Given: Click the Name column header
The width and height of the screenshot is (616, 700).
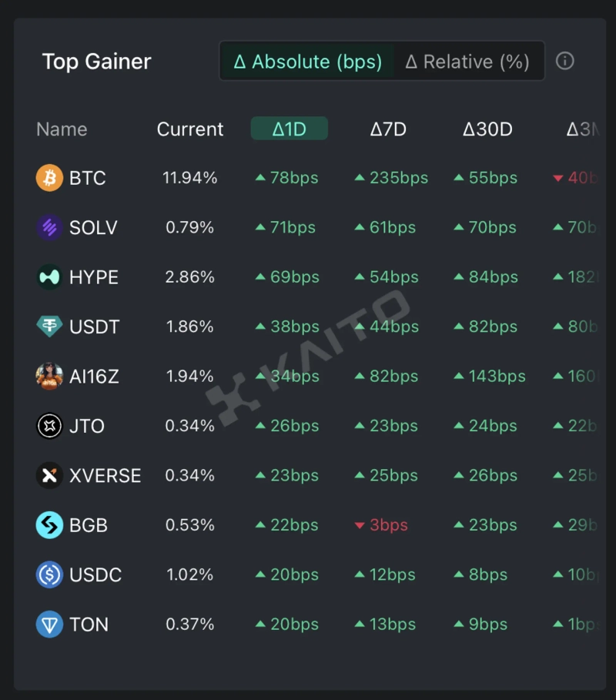Looking at the screenshot, I should pyautogui.click(x=62, y=129).
